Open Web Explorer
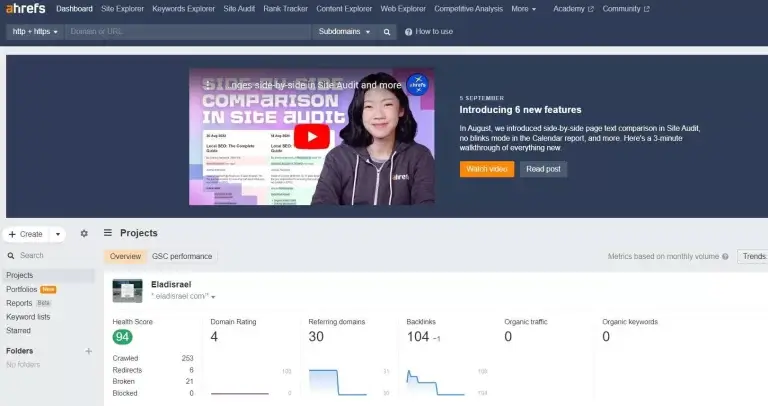 pyautogui.click(x=403, y=9)
